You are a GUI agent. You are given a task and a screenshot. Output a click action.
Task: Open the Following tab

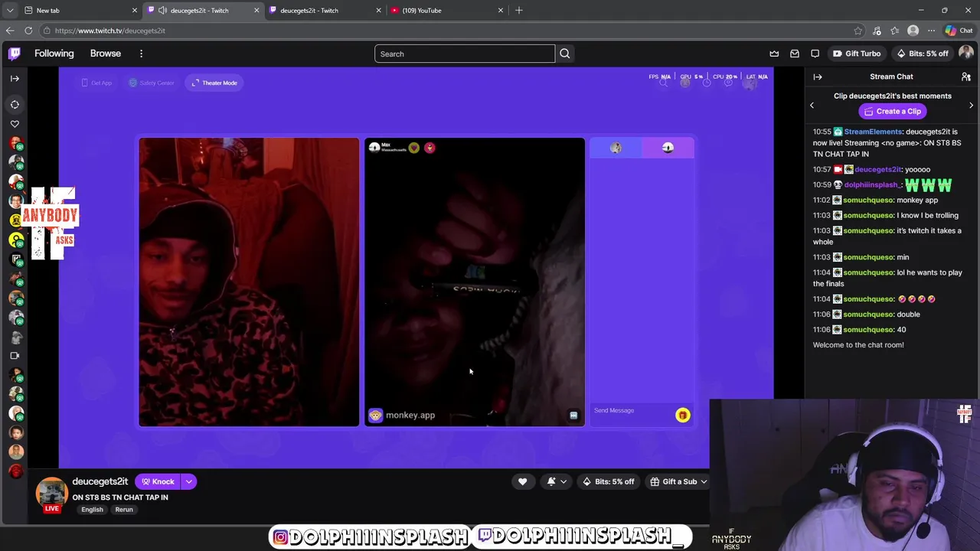point(54,54)
